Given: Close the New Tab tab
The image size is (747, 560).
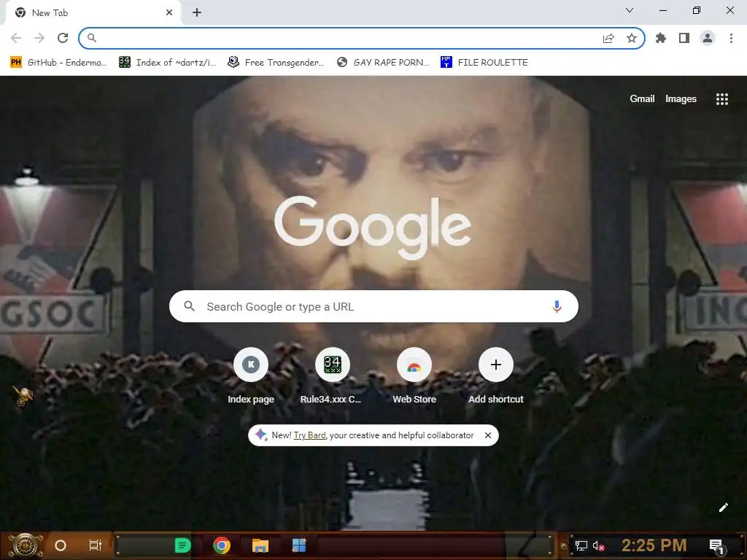Looking at the screenshot, I should [x=169, y=13].
